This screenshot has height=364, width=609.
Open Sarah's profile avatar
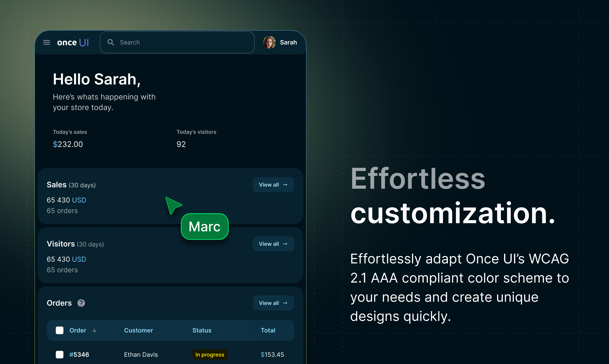pos(269,42)
